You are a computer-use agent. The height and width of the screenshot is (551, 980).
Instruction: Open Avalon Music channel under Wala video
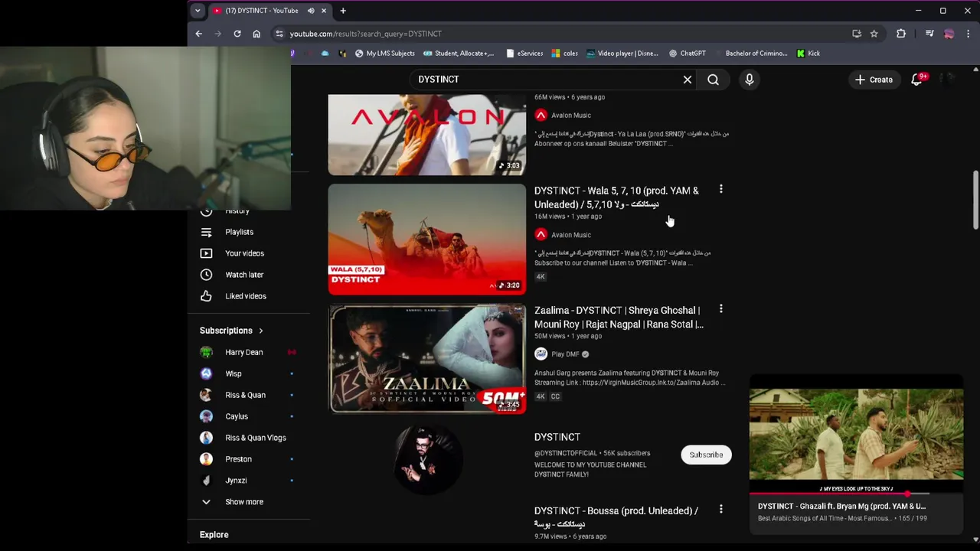click(570, 235)
